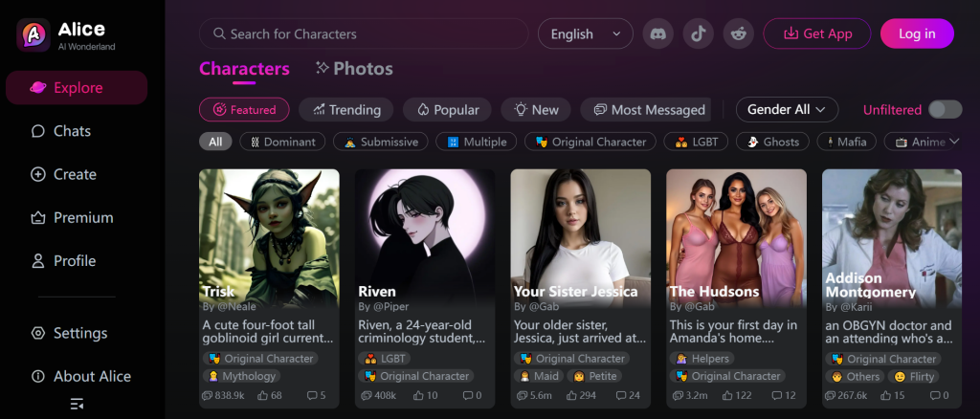Click the like icon on Trisk card
The width and height of the screenshot is (980, 419).
(262, 395)
